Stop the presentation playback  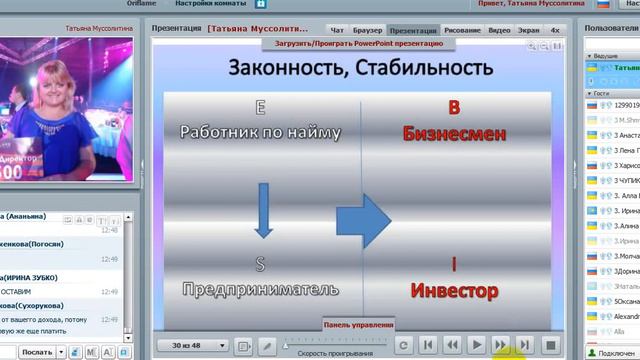551,345
